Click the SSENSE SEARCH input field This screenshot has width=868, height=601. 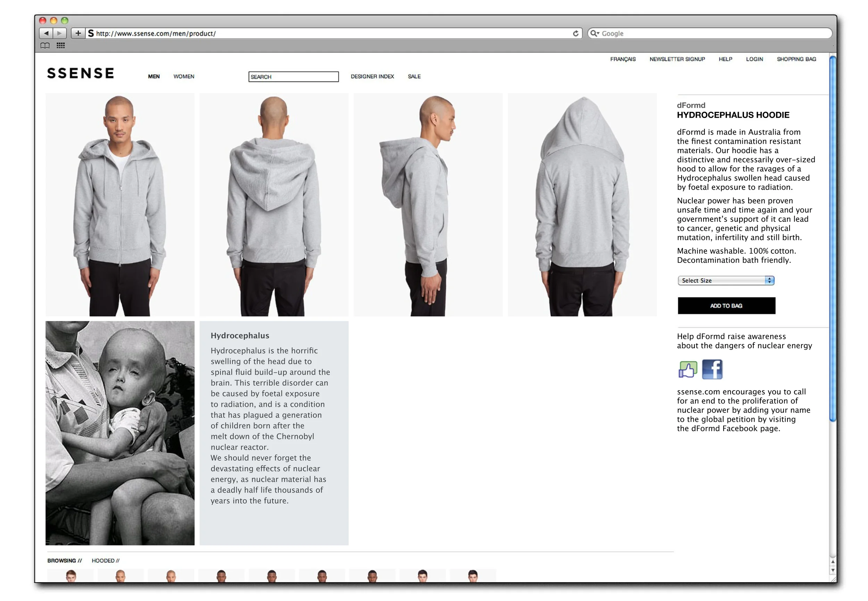[x=293, y=77]
